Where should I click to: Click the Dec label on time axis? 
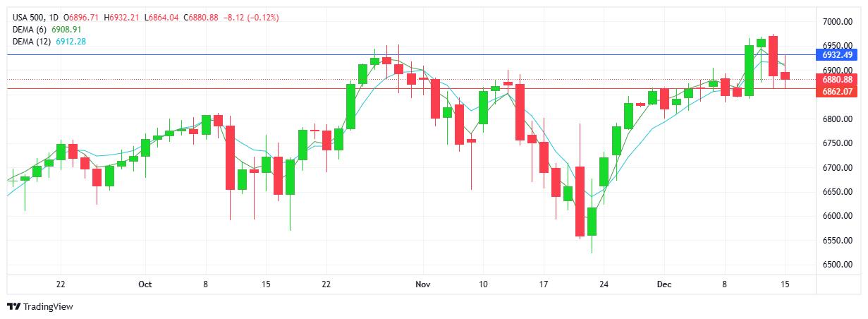pos(663,284)
